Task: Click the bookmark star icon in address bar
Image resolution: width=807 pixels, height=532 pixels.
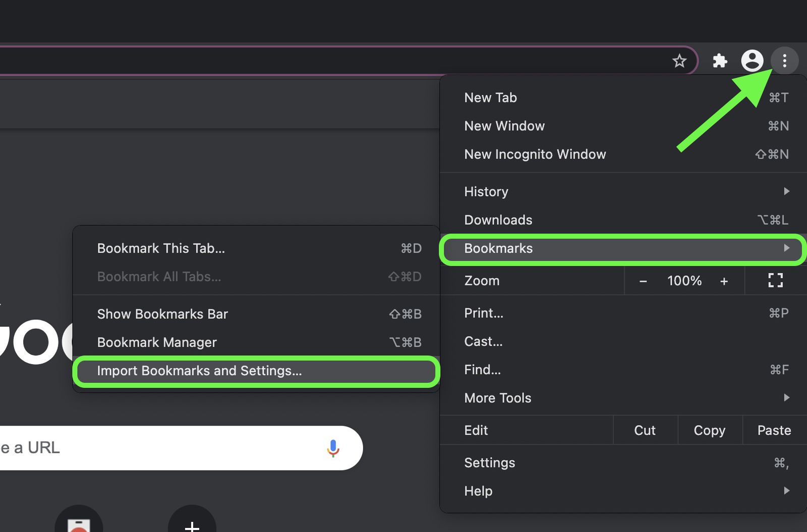Action: [680, 61]
